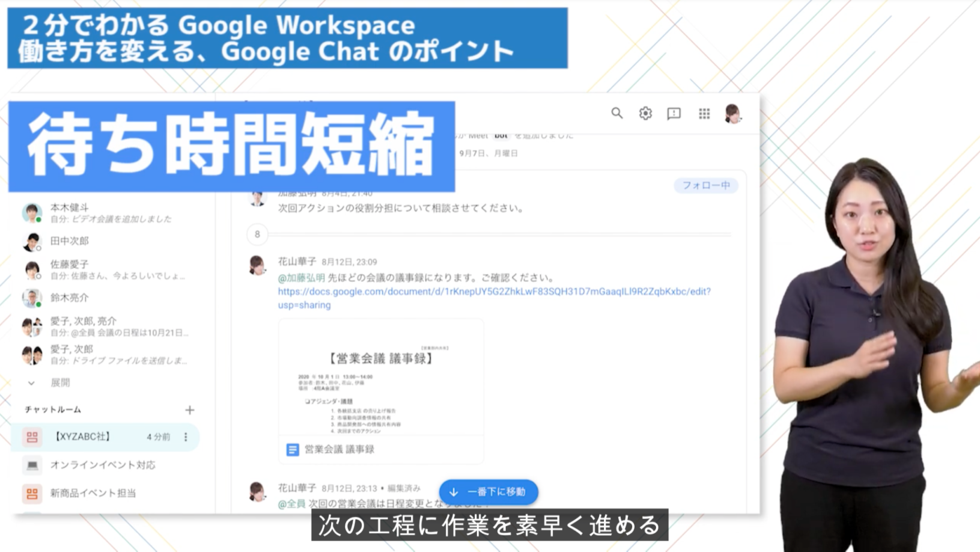Click the plus icon beside チャットルーム

point(190,410)
